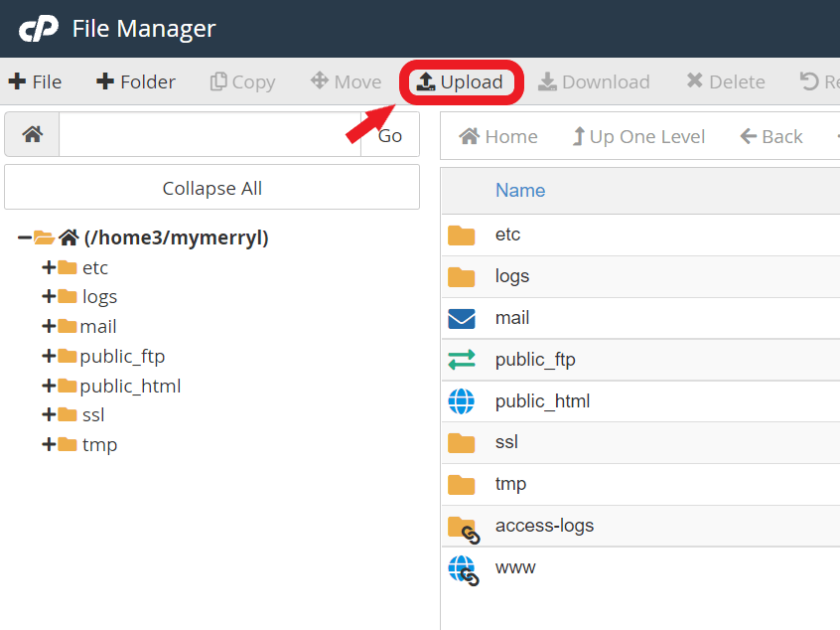Expand the public_html folder in the tree
The image size is (840, 630).
49,386
